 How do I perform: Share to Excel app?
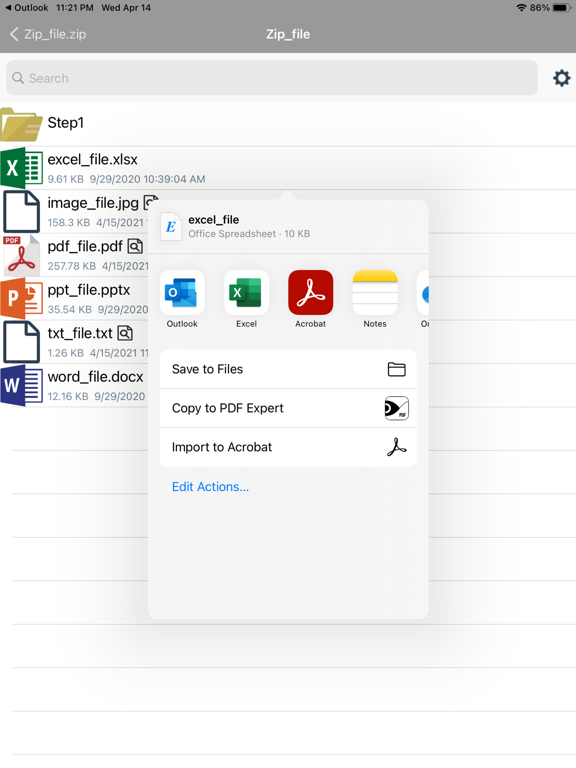coord(246,299)
